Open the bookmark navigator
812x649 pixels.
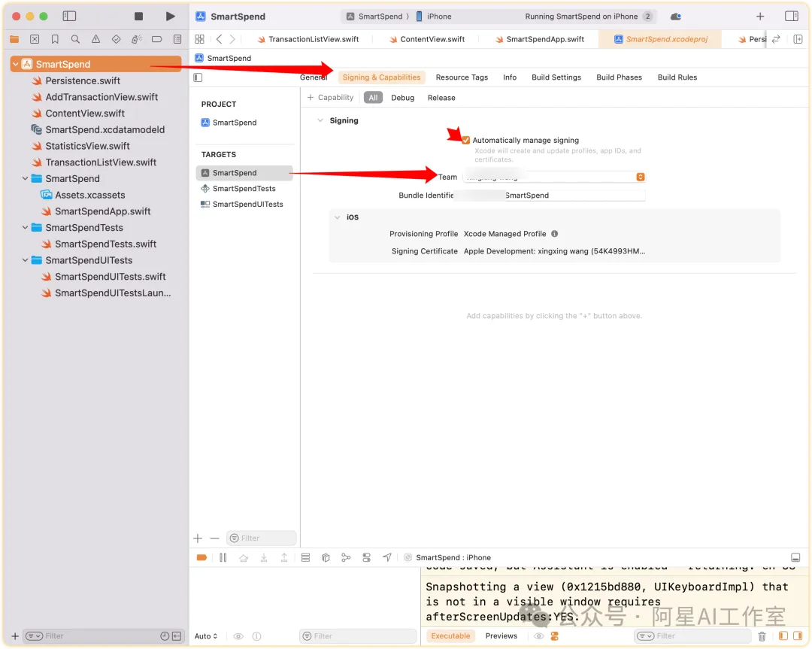(55, 39)
